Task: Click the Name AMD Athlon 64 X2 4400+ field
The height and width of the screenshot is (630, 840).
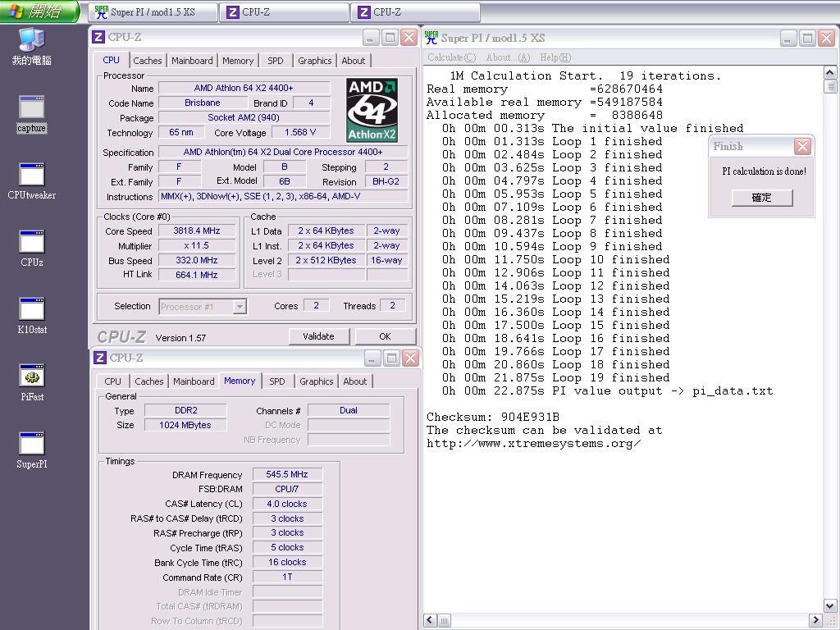Action: pyautogui.click(x=244, y=88)
